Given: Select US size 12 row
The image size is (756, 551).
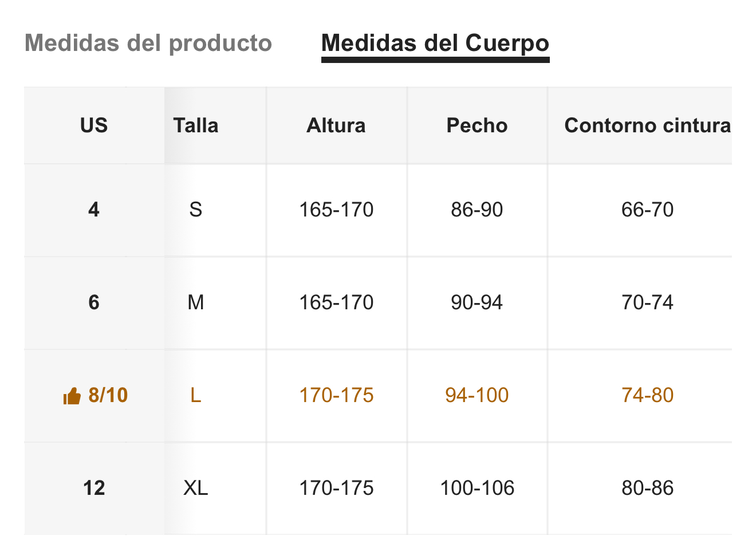Looking at the screenshot, I should point(378,489).
